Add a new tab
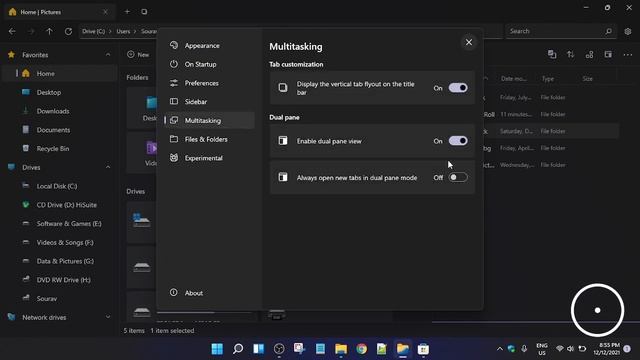The image size is (640, 360). click(127, 12)
